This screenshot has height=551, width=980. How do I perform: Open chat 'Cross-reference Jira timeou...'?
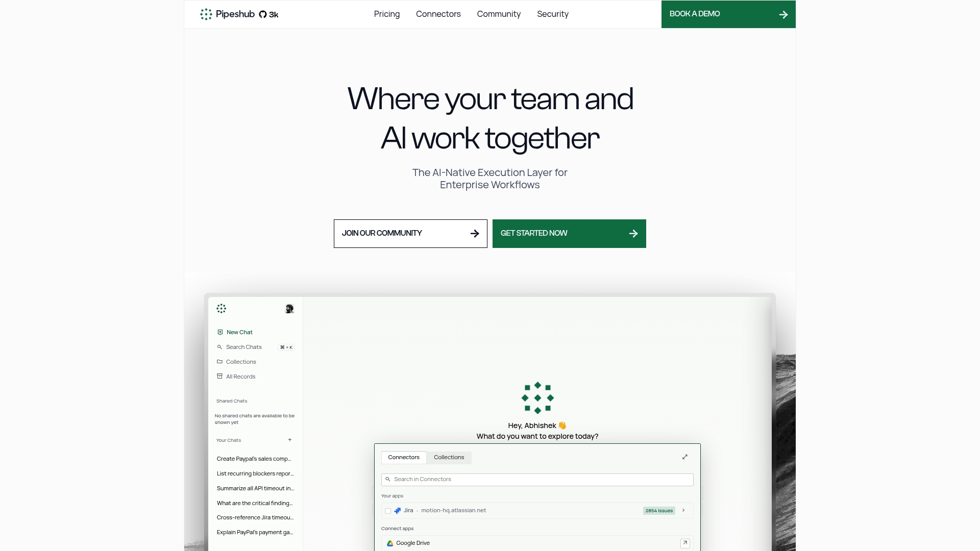255,517
